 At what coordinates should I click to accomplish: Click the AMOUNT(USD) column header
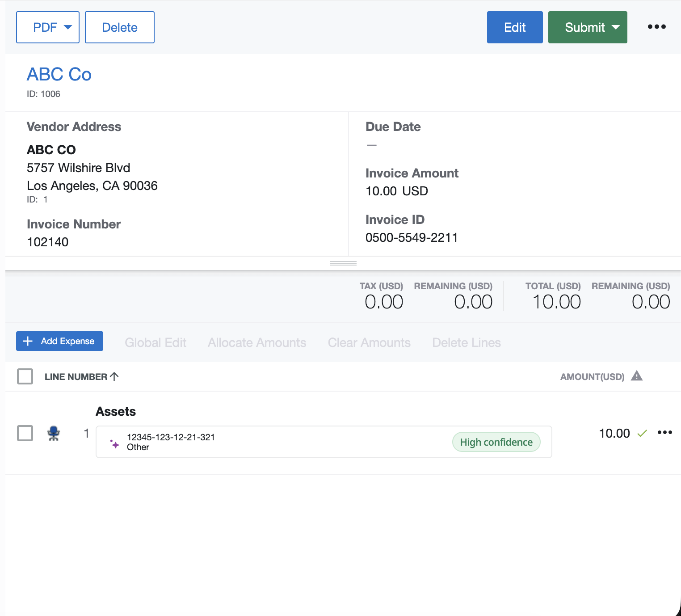[x=593, y=377]
